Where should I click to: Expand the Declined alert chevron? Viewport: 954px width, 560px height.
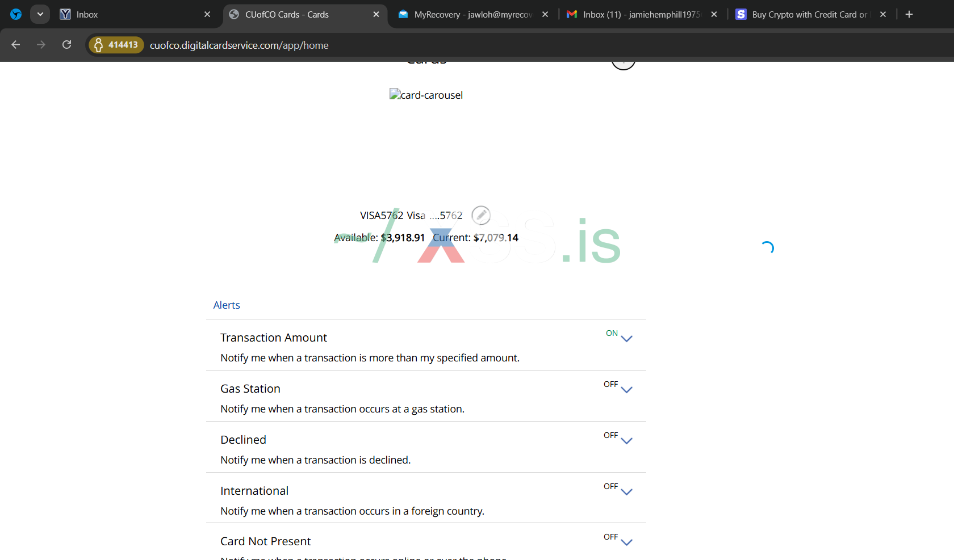tap(626, 440)
